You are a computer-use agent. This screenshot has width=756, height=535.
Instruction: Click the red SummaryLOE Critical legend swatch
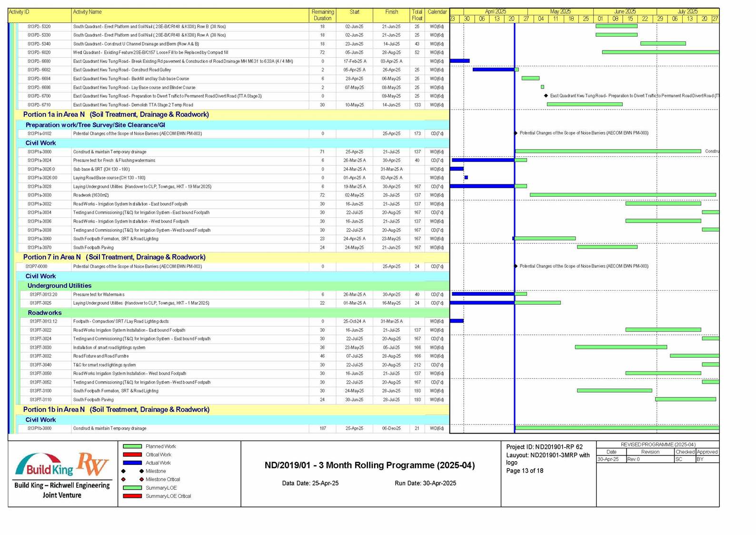132,496
